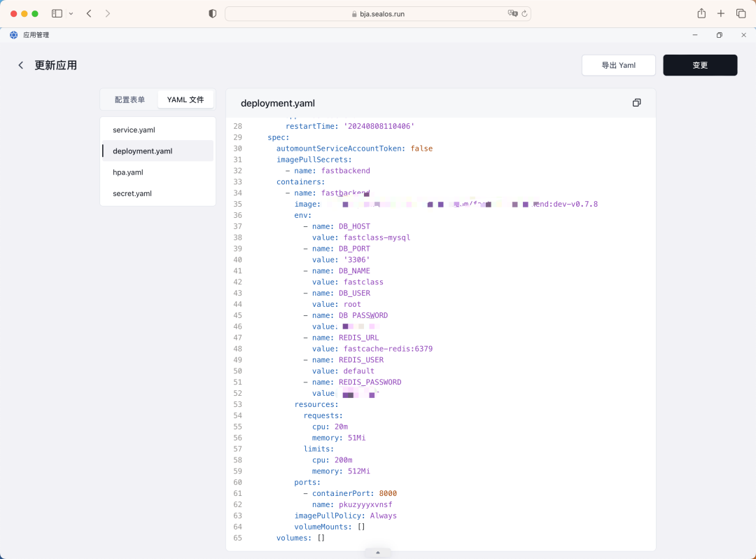Show the tab overview icon
Image resolution: width=756 pixels, height=559 pixels.
click(741, 13)
